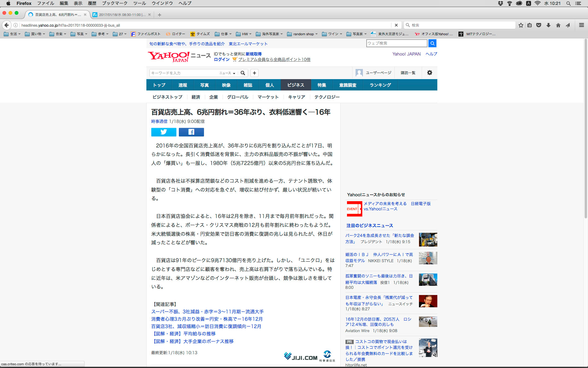The width and height of the screenshot is (588, 368).
Task: Click the ログイン link
Action: [x=221, y=59]
